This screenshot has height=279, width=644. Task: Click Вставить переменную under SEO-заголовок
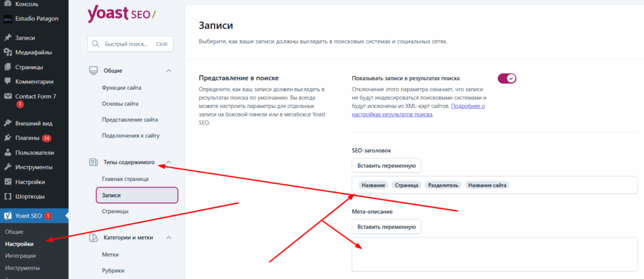(x=386, y=166)
